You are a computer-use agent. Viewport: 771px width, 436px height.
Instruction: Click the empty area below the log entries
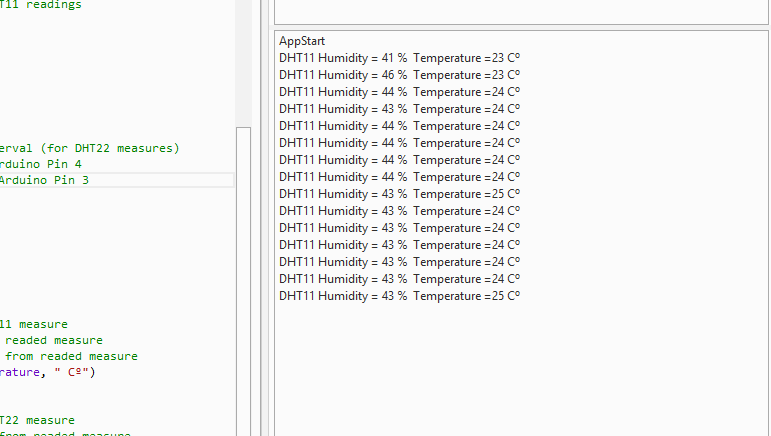coord(520,370)
